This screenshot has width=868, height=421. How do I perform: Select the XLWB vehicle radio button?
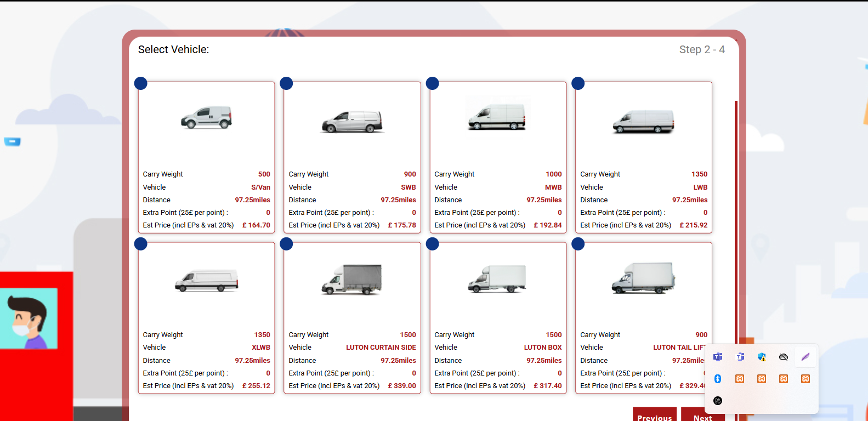point(141,244)
